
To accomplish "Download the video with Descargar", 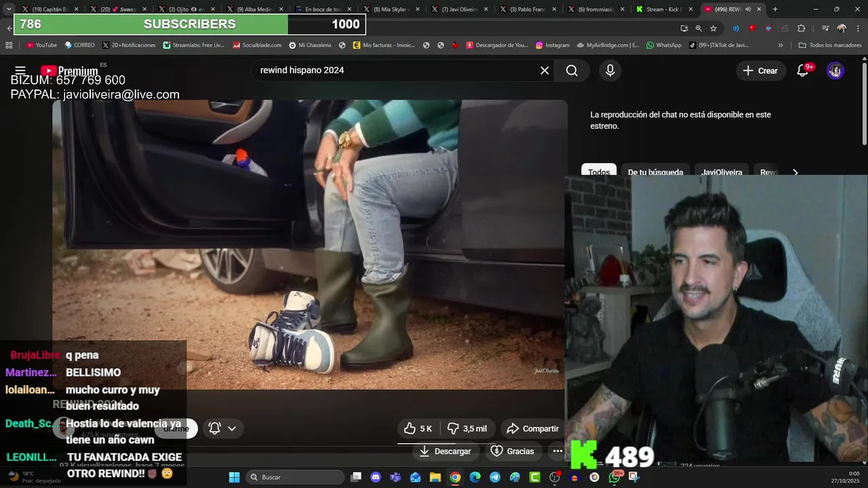I will coord(445,451).
